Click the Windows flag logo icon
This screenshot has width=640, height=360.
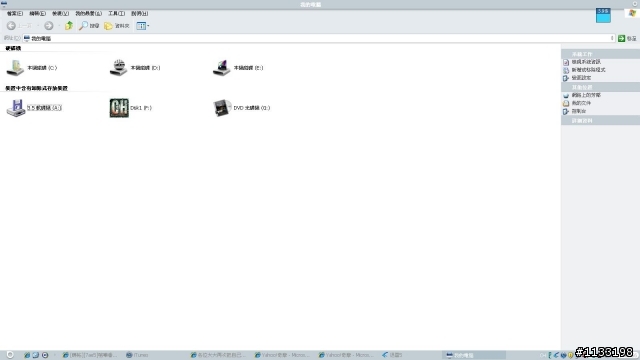(x=632, y=13)
